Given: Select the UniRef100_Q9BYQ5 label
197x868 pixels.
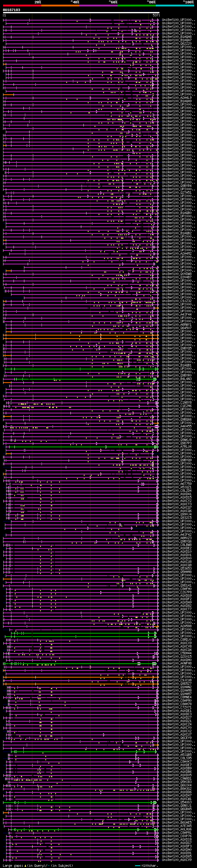Looking at the screenshot, I should 177,349.
